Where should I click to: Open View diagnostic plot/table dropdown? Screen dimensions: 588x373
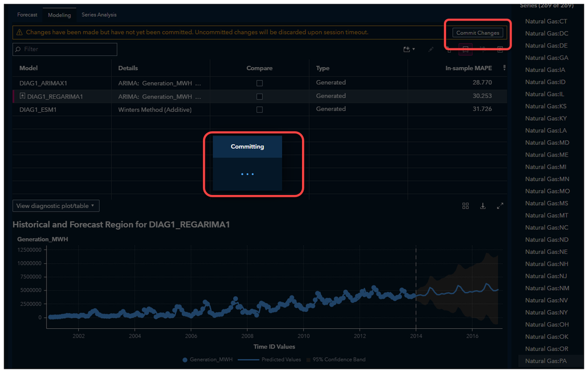pos(56,206)
